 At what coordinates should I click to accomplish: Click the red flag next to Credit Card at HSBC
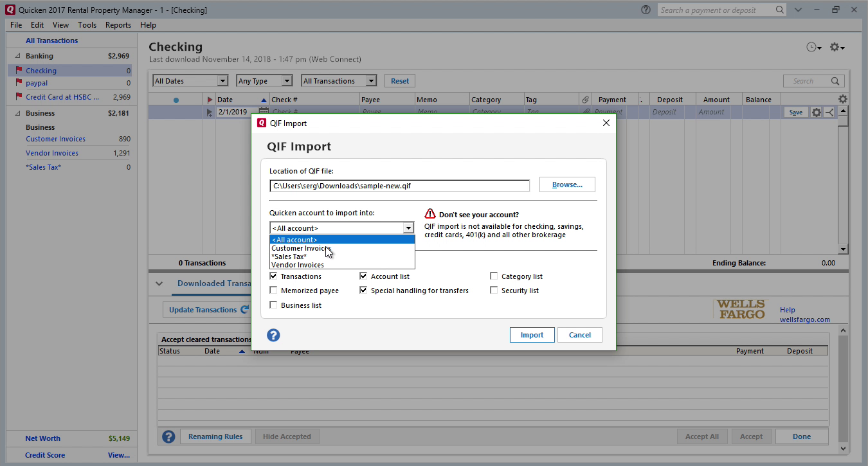(19, 97)
